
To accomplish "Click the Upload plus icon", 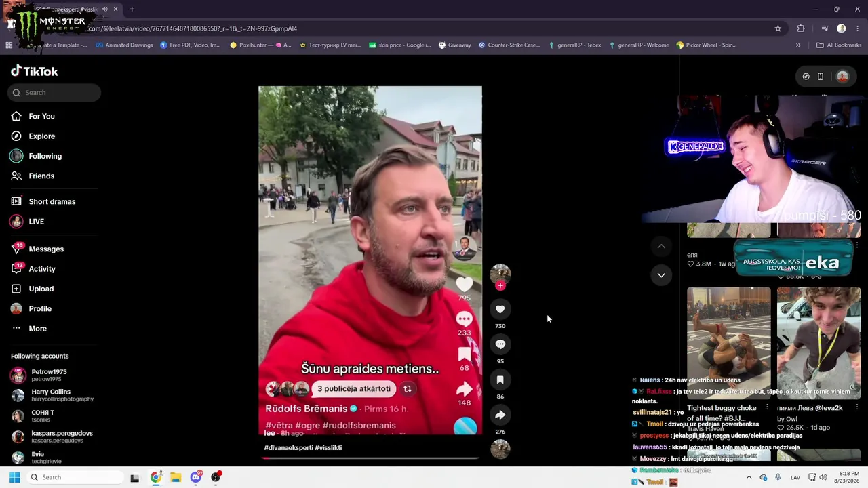I will click(x=16, y=289).
